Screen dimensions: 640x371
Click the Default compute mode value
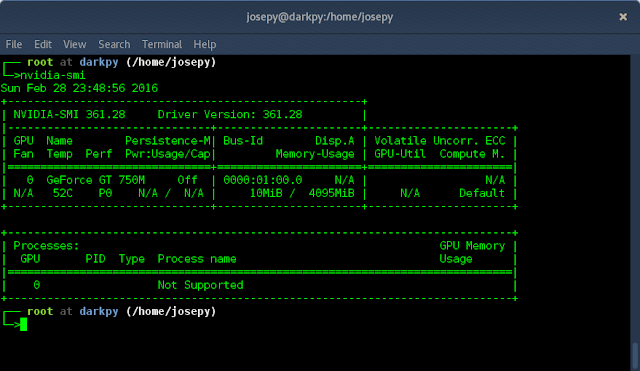point(482,193)
